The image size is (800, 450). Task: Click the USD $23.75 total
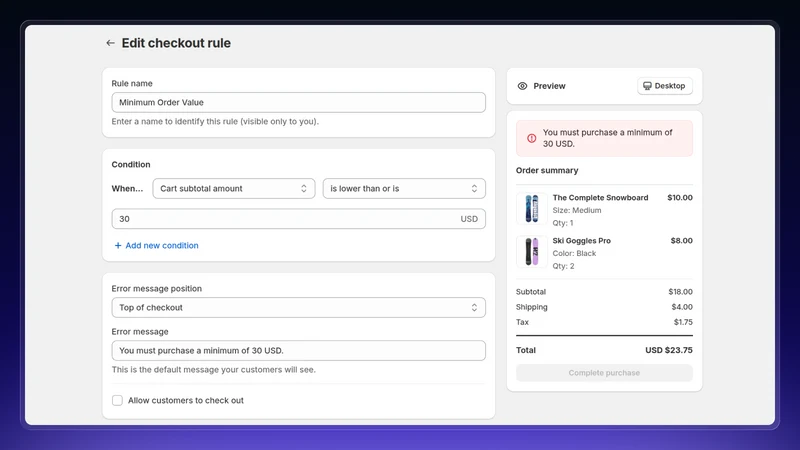point(669,351)
